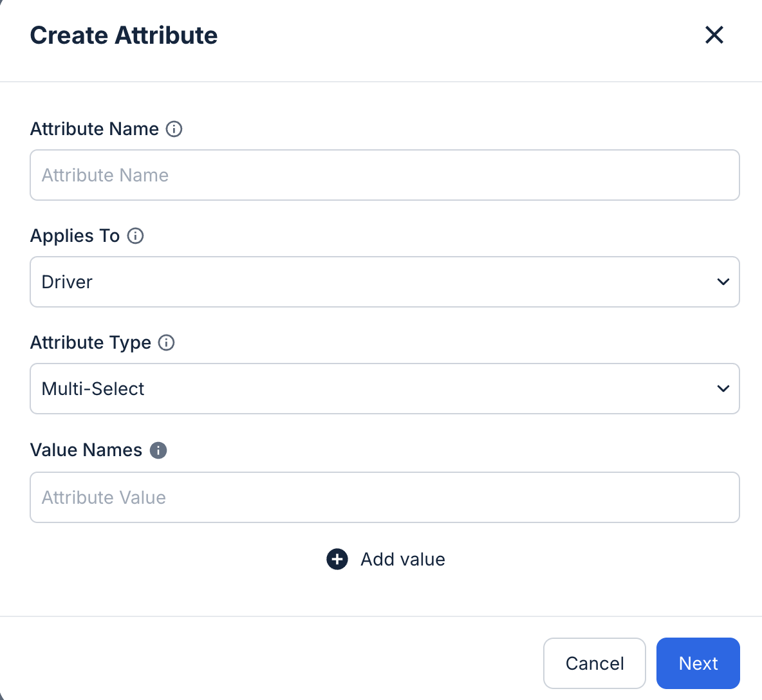
Task: Click the Applies To info icon
Action: (x=136, y=236)
